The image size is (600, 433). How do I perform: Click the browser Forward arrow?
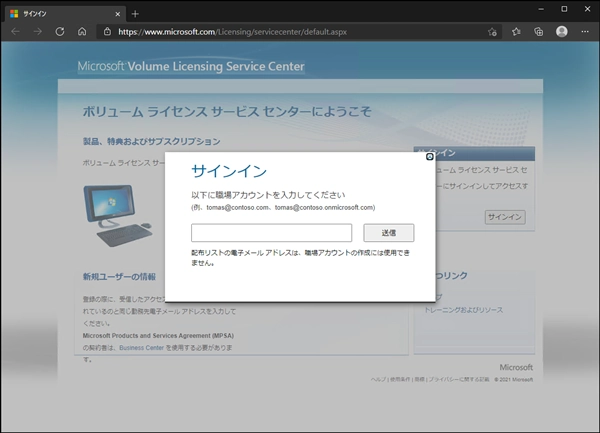38,32
